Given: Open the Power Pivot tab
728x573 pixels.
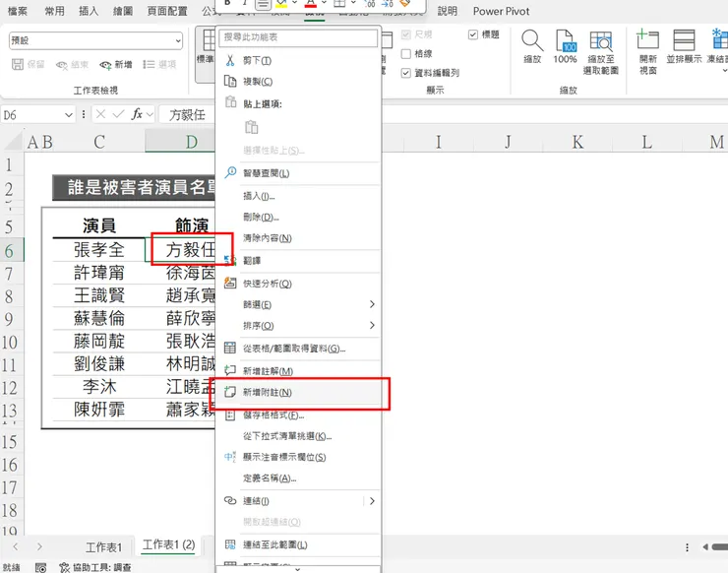Looking at the screenshot, I should (501, 11).
